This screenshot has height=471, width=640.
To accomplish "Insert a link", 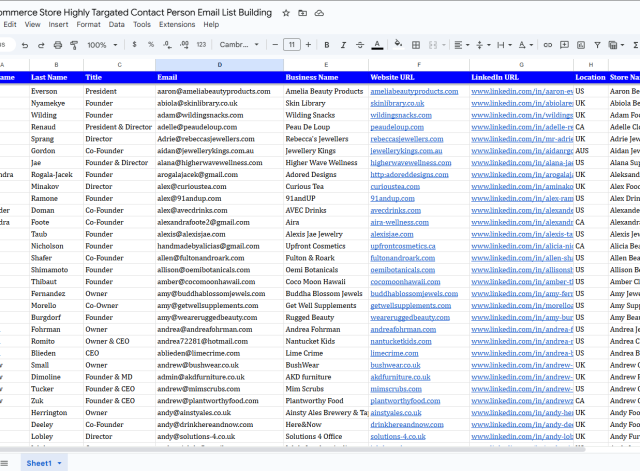I will pos(548,45).
